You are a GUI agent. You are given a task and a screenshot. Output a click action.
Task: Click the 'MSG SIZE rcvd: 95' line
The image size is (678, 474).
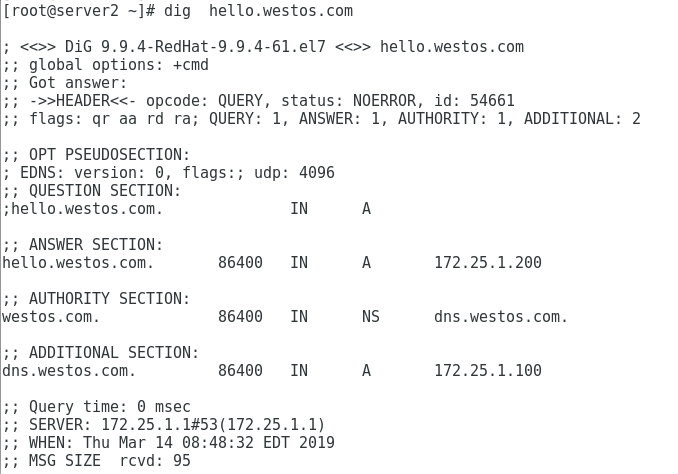pyautogui.click(x=96, y=461)
